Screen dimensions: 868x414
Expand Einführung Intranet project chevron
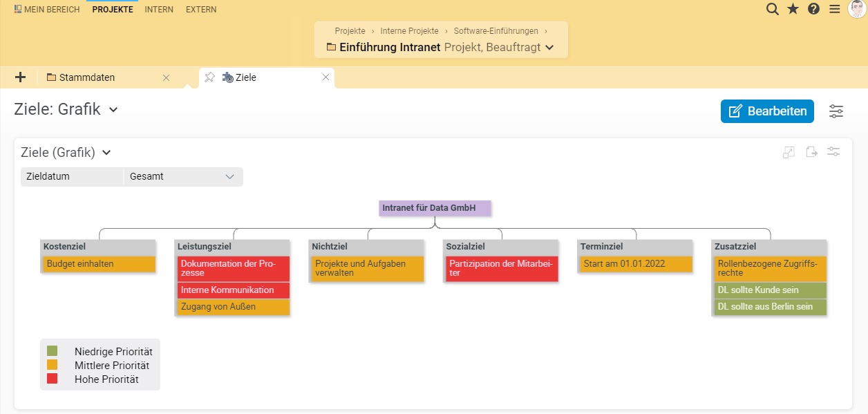coord(549,48)
